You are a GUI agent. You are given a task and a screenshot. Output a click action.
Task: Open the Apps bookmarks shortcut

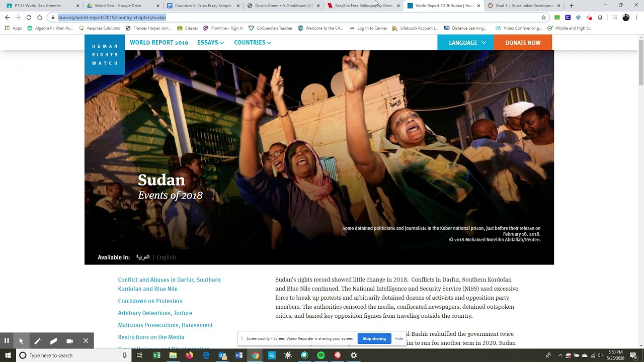coord(14,28)
